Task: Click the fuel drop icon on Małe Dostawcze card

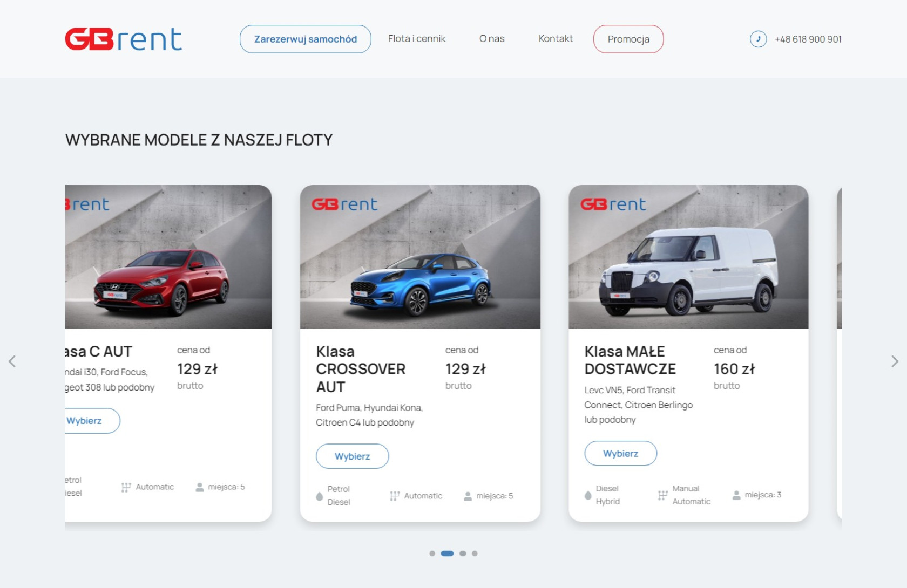Action: point(588,495)
